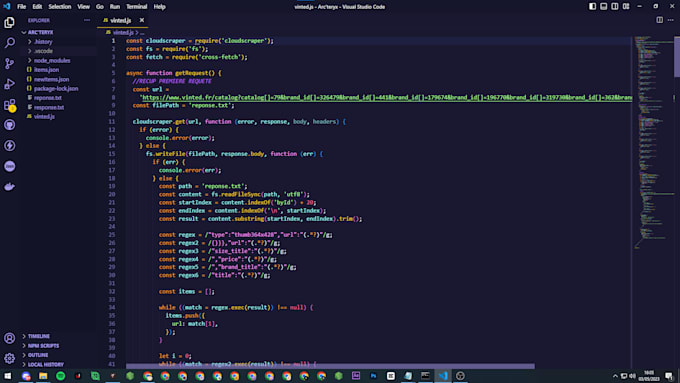680x383 pixels.
Task: Open the Terminal menu
Action: click(137, 7)
